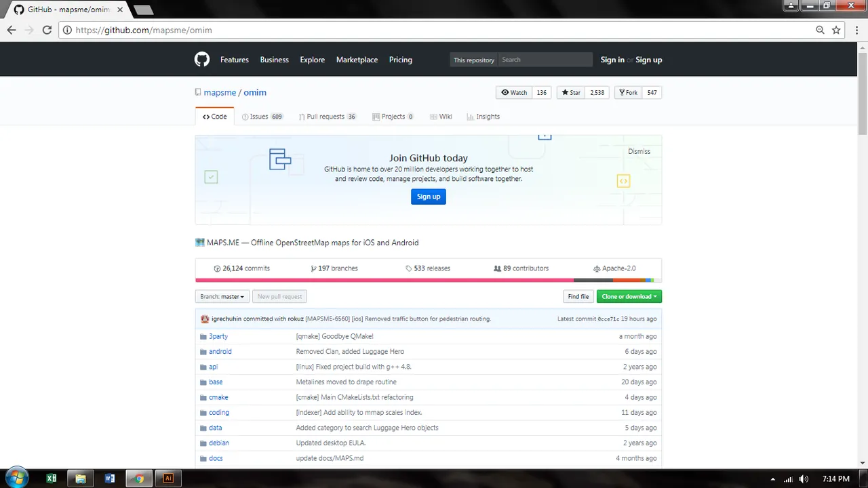Click the Windows Start orb
Viewport: 868px width, 488px height.
[17, 478]
